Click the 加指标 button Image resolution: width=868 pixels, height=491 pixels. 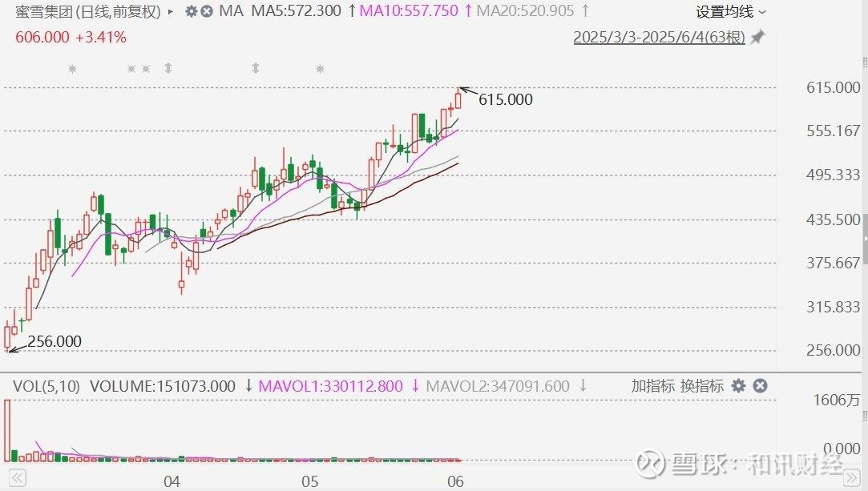point(652,386)
